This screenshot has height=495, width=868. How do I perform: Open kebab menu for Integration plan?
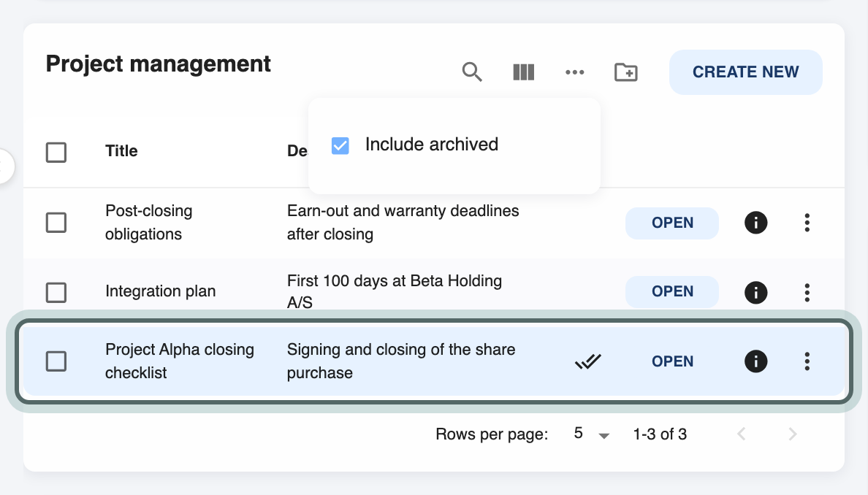[x=807, y=292]
